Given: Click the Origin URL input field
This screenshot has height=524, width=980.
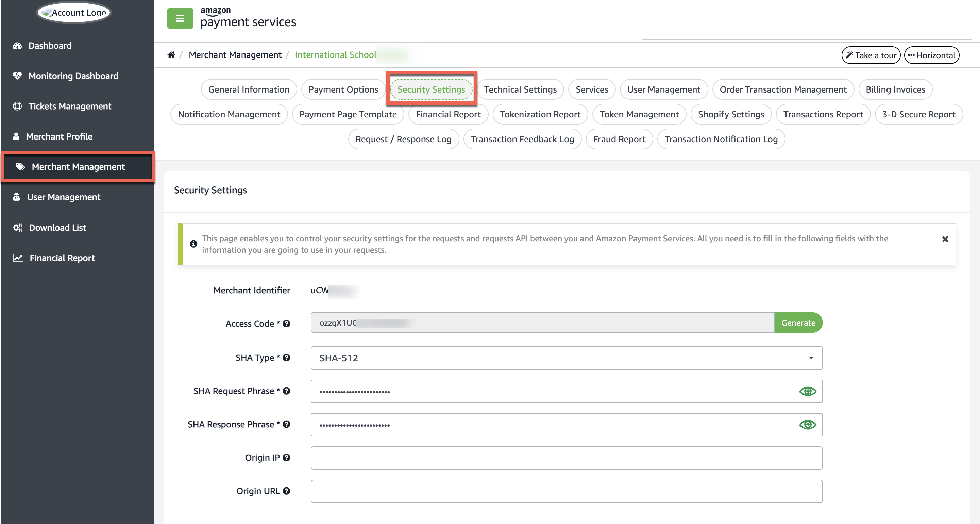Looking at the screenshot, I should [567, 491].
